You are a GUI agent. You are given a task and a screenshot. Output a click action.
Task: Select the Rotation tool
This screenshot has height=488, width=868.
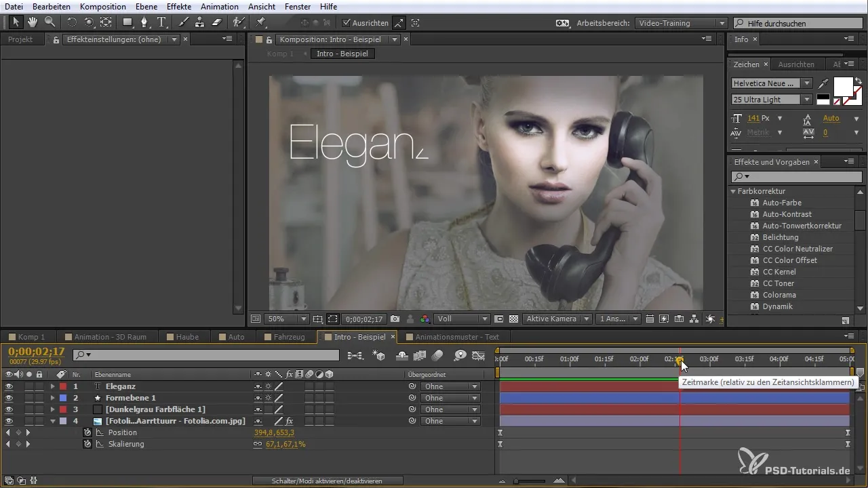point(72,22)
